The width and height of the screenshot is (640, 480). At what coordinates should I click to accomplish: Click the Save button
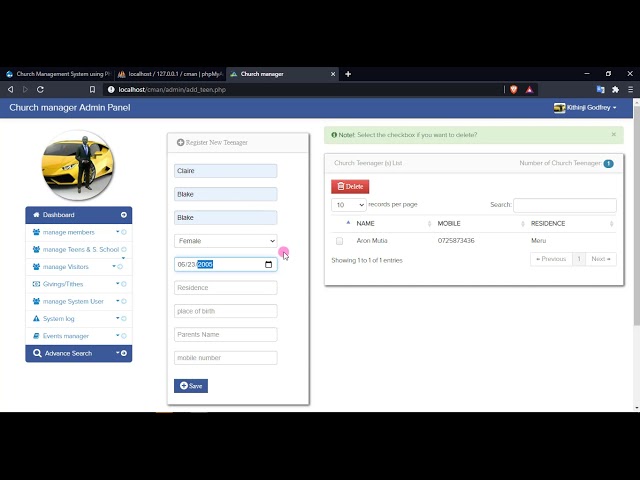pyautogui.click(x=191, y=386)
